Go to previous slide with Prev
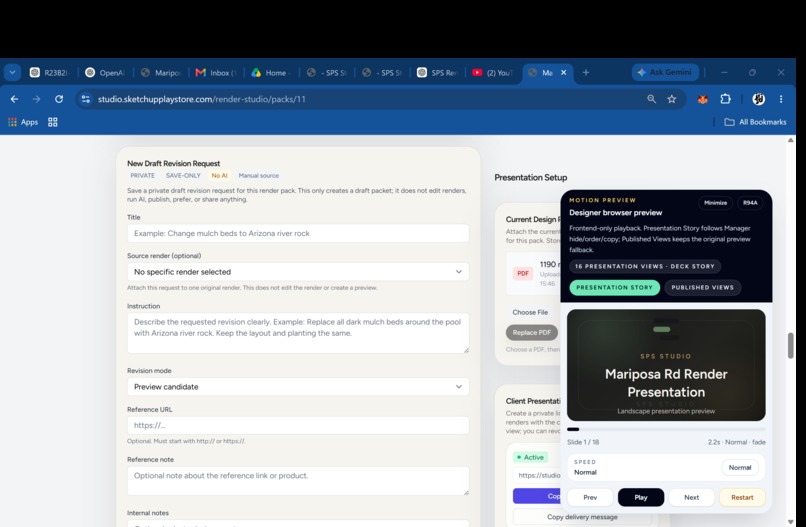Screen dimensions: 806x527 (590, 497)
